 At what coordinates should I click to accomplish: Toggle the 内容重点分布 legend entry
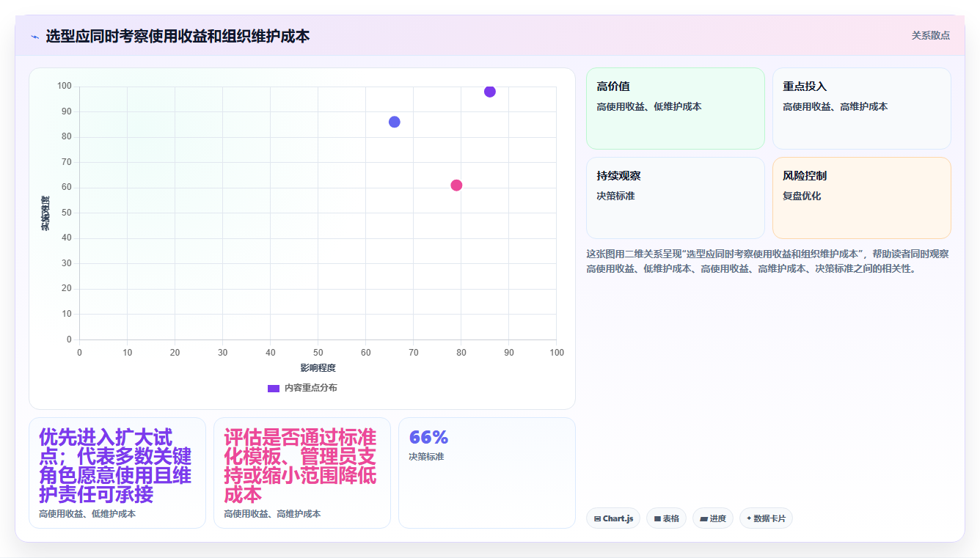click(302, 388)
